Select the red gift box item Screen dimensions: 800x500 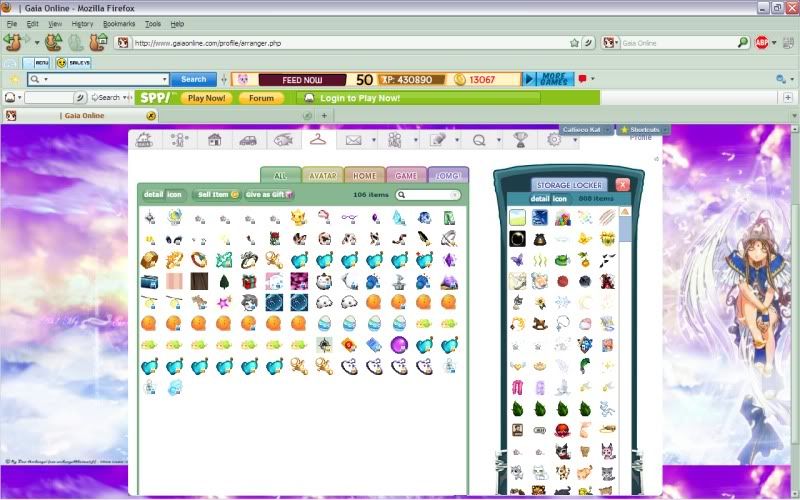click(x=249, y=281)
